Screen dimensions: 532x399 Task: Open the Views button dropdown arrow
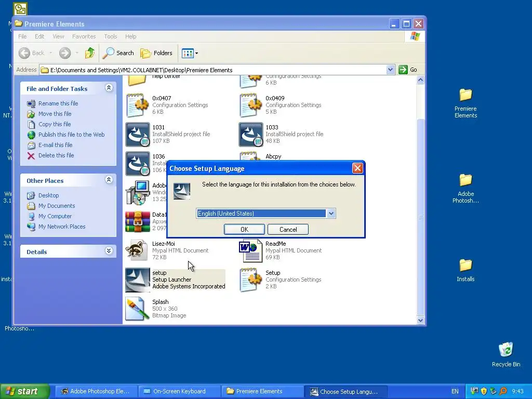(196, 54)
